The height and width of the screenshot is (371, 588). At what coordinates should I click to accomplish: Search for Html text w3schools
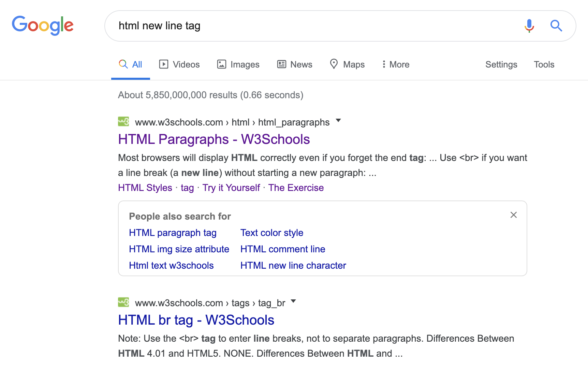click(x=171, y=266)
